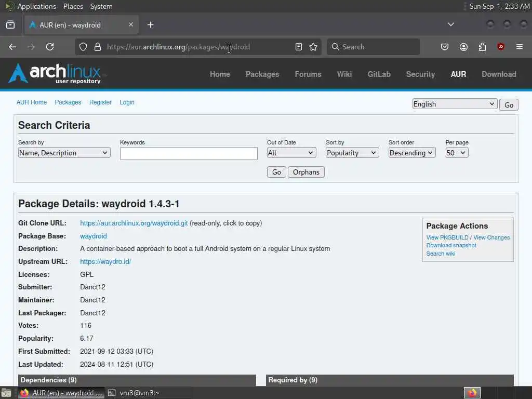This screenshot has height=399, width=532.
Task: Click the Register link
Action: (x=100, y=102)
